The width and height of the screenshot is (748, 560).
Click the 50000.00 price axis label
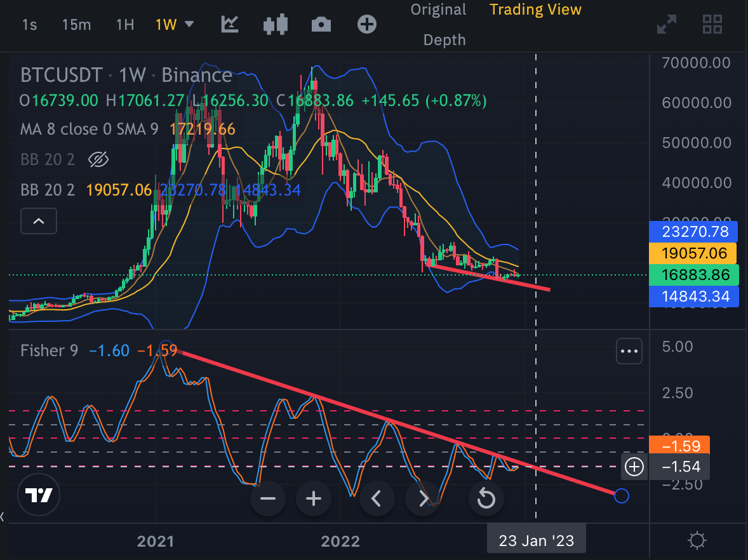click(x=696, y=143)
